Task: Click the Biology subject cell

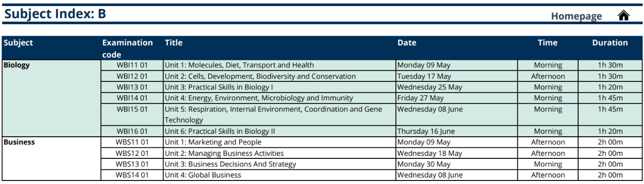Action: click(x=51, y=98)
